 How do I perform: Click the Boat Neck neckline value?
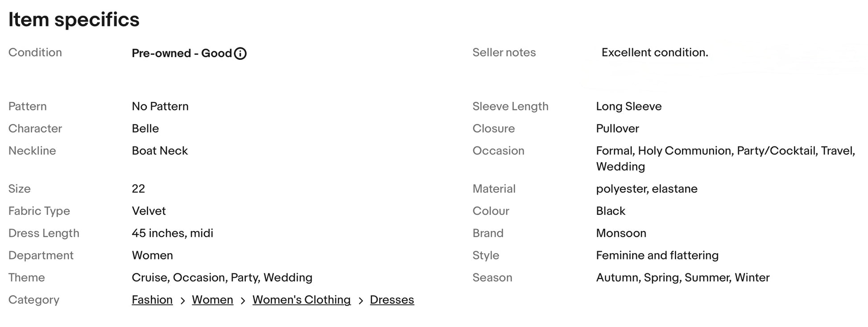[160, 151]
